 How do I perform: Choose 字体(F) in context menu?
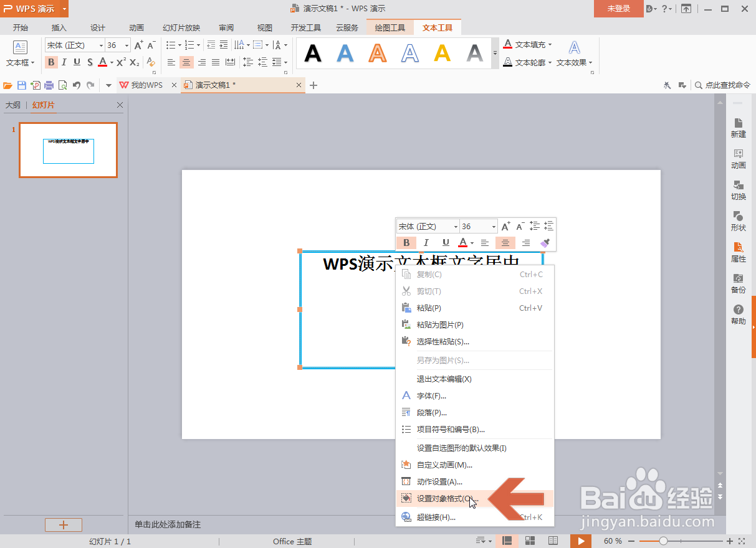475,395
